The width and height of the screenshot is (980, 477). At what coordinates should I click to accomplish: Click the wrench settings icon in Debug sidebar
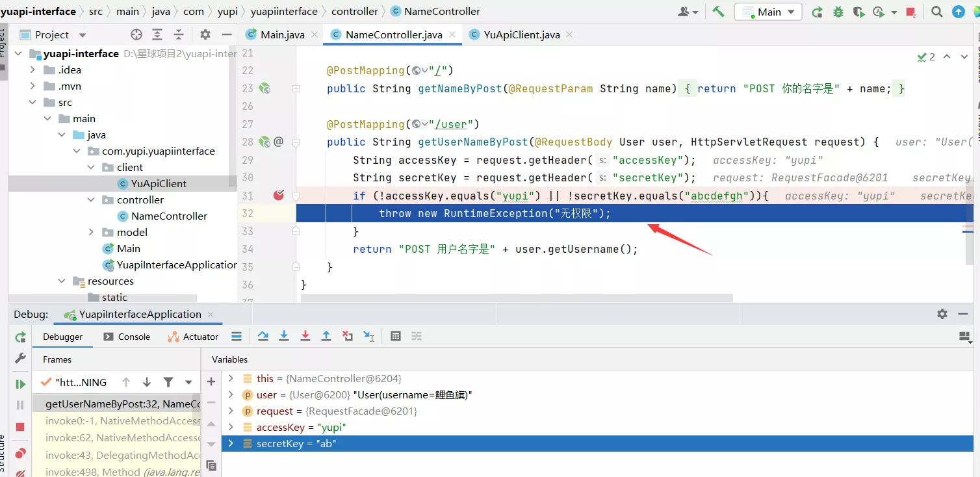tap(20, 358)
